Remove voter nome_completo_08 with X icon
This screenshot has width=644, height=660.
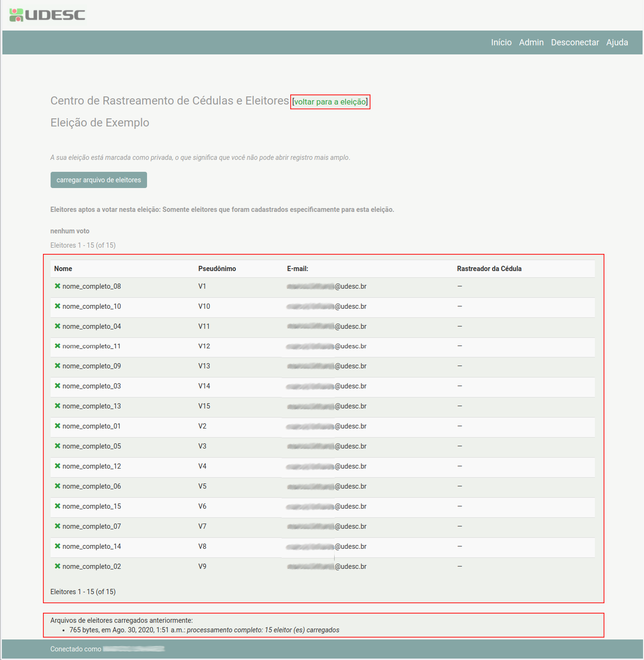tap(57, 286)
